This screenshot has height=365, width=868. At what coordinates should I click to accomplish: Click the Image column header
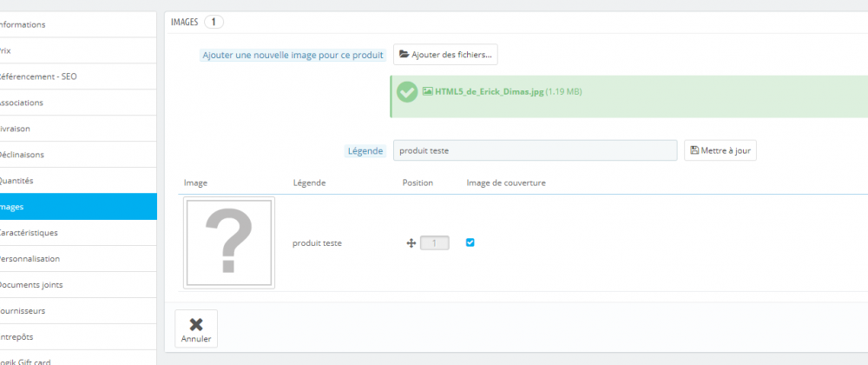[195, 182]
